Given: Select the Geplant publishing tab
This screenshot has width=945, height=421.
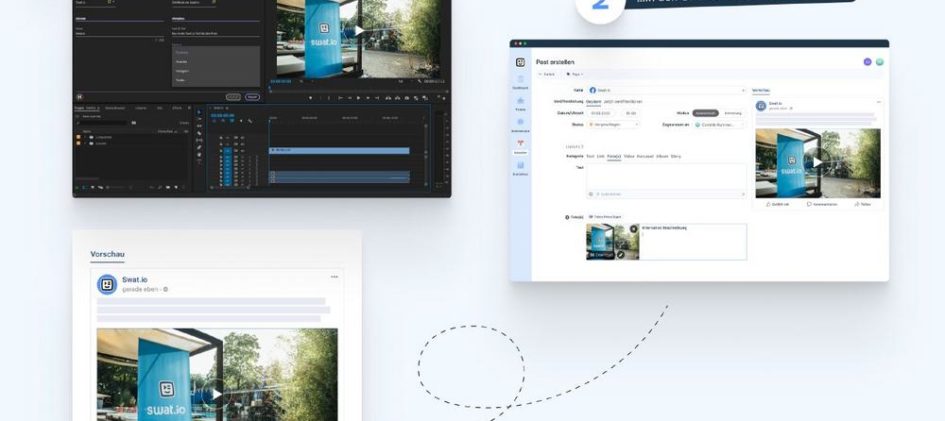Looking at the screenshot, I should pyautogui.click(x=593, y=101).
